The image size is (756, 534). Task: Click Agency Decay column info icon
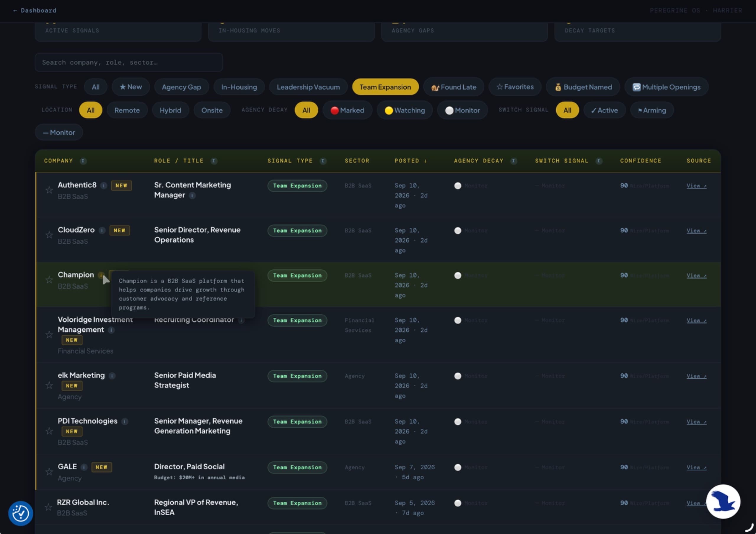(514, 161)
